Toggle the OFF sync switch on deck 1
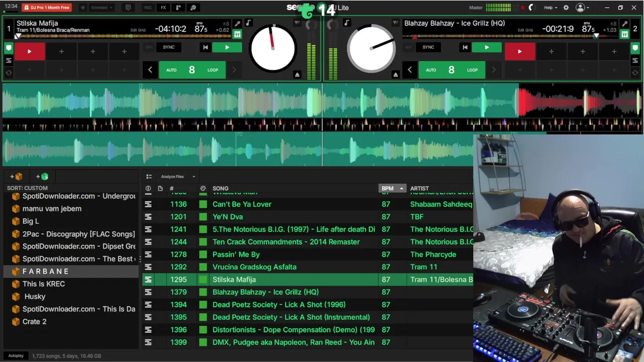 click(x=148, y=47)
